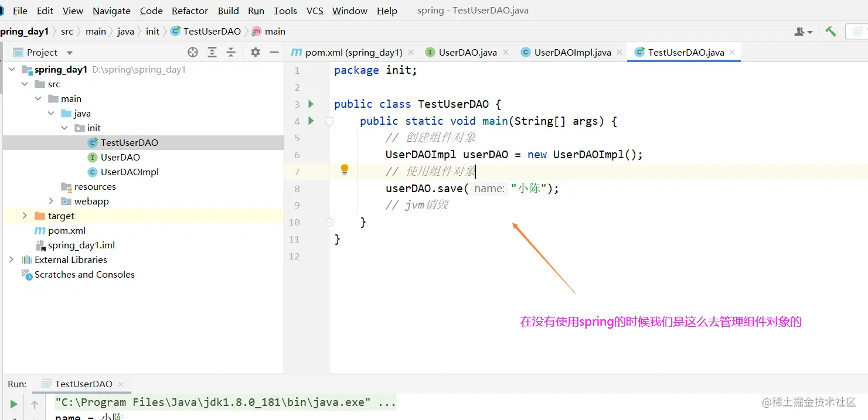
Task: Click the Select Opened File target icon
Action: (193, 52)
